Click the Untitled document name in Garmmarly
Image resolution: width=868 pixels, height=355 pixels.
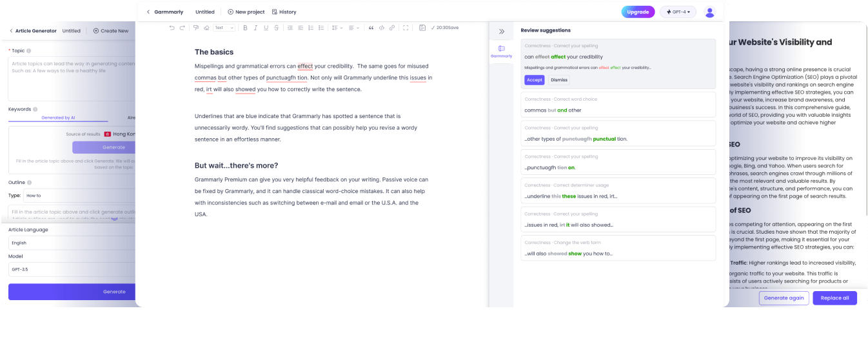[205, 12]
